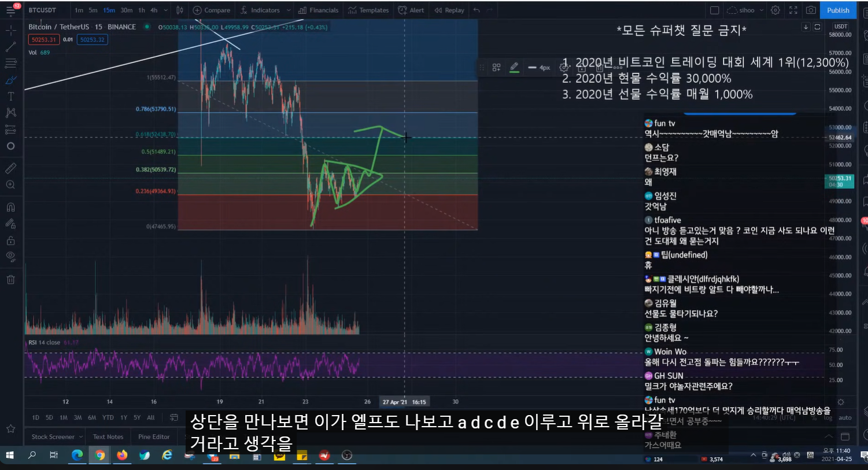Open the Stock Screener dropdown
Screen dimensions: 868x470
(57, 437)
